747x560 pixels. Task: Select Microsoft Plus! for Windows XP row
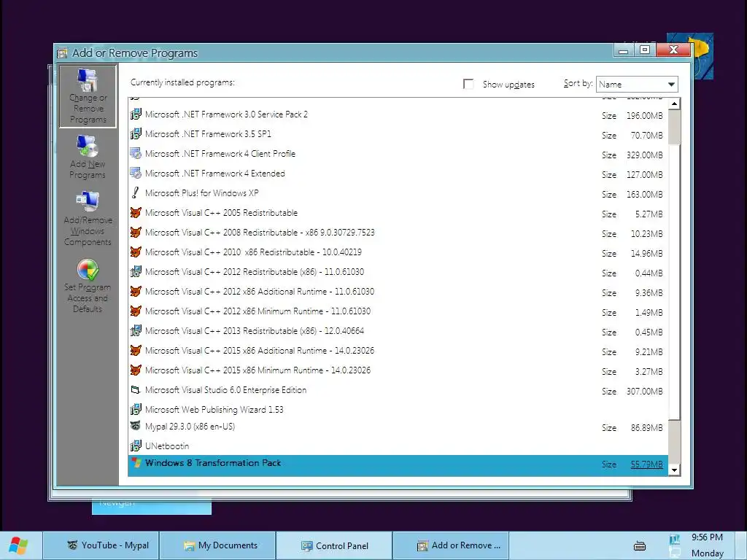pos(398,194)
